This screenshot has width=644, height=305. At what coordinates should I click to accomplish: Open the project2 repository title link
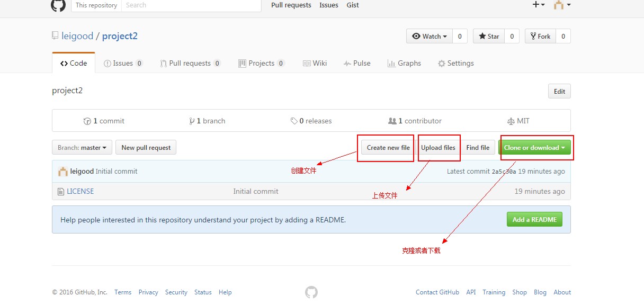(x=120, y=36)
